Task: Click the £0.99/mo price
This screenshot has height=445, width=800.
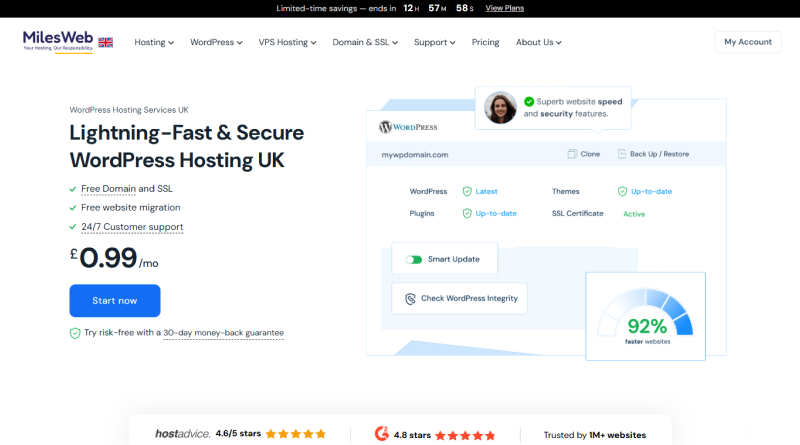Action: point(114,258)
